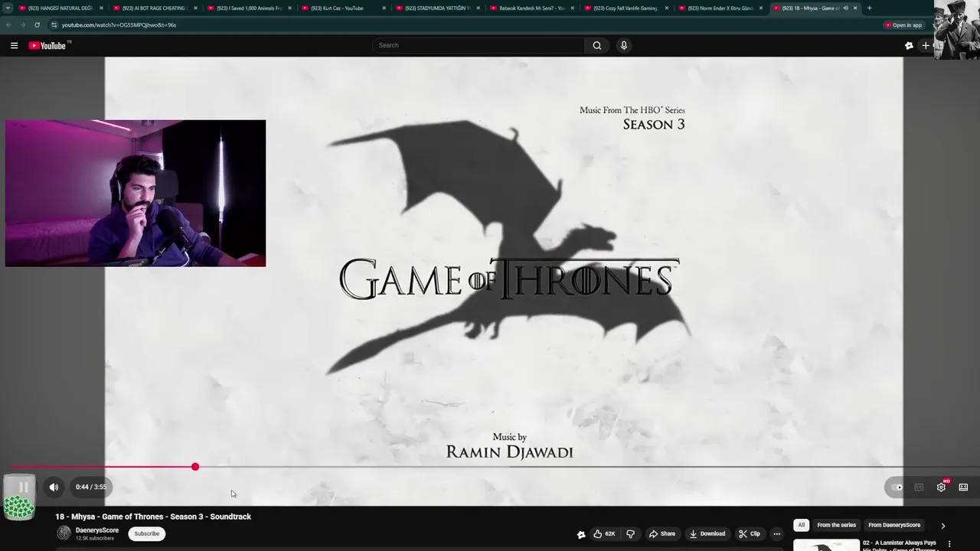Dislike the video with thumbs down
Image resolution: width=980 pixels, height=551 pixels.
pos(631,533)
